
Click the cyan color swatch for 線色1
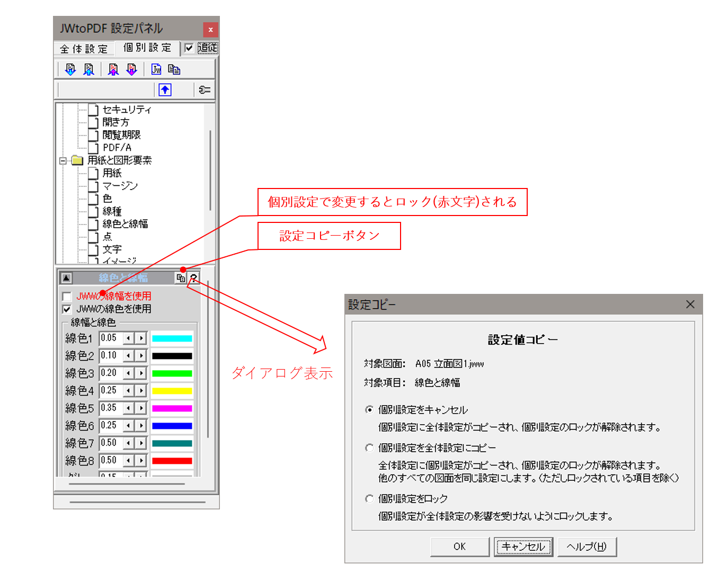pyautogui.click(x=172, y=338)
